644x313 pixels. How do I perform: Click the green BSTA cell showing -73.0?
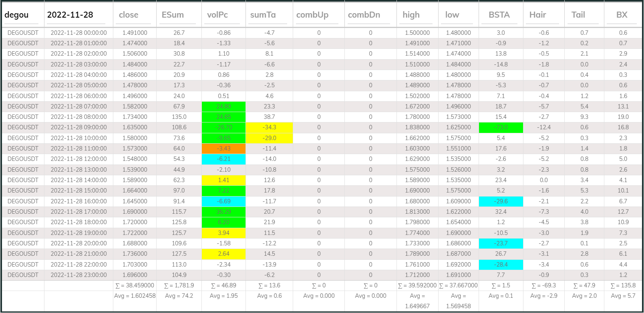tap(501, 127)
